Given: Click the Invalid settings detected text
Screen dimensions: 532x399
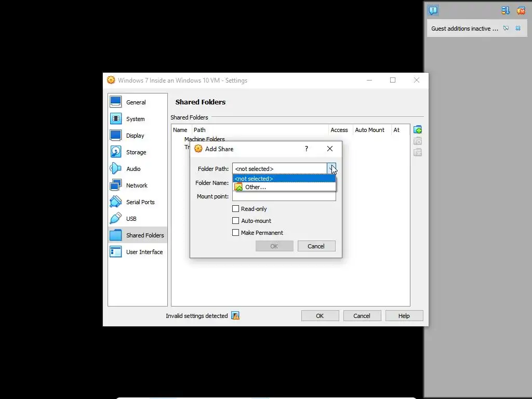Looking at the screenshot, I should click(x=197, y=315).
